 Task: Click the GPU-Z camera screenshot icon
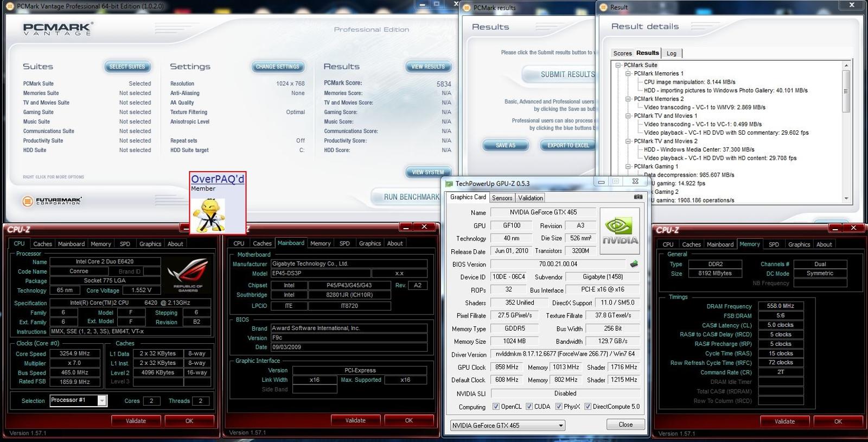638,197
